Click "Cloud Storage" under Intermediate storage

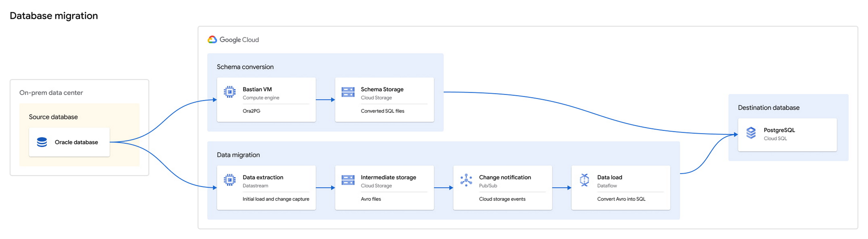pos(376,186)
